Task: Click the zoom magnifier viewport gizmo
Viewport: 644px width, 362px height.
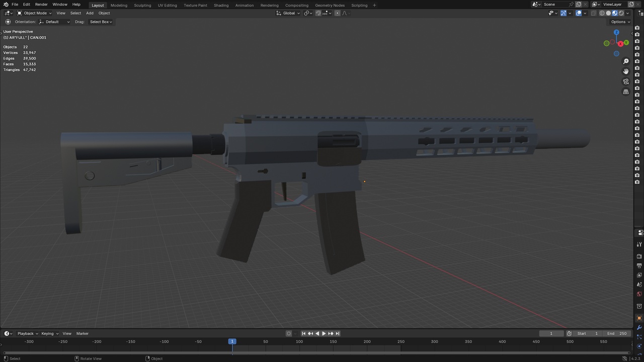Action: [626, 61]
